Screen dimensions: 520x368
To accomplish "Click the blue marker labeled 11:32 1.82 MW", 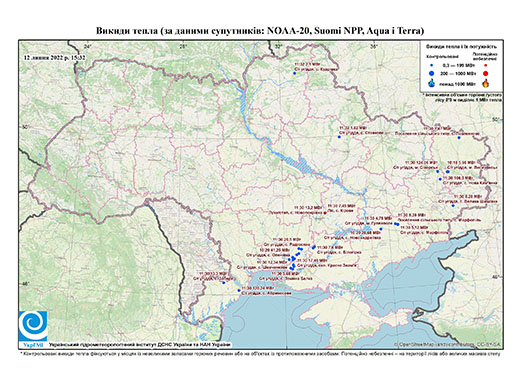I will (x=339, y=137).
